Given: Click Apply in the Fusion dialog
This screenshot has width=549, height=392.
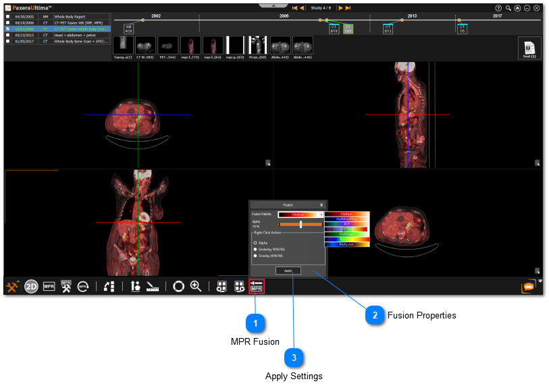Looking at the screenshot, I should pos(288,271).
